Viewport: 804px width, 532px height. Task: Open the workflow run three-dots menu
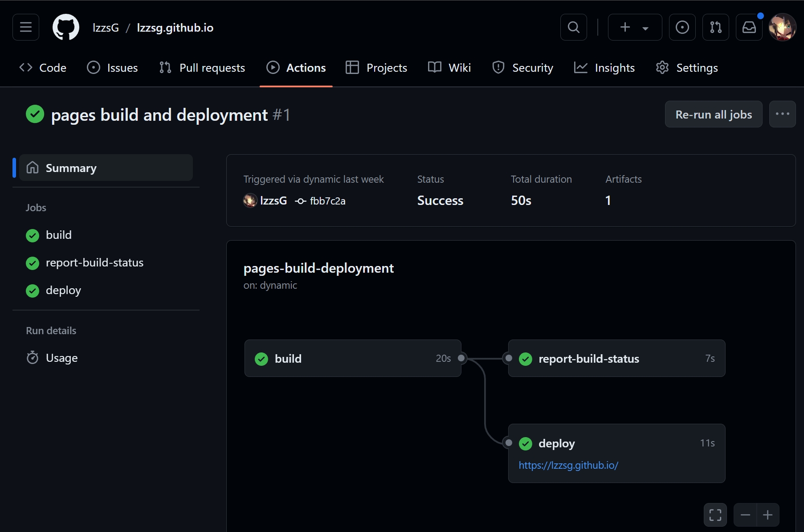click(x=783, y=115)
